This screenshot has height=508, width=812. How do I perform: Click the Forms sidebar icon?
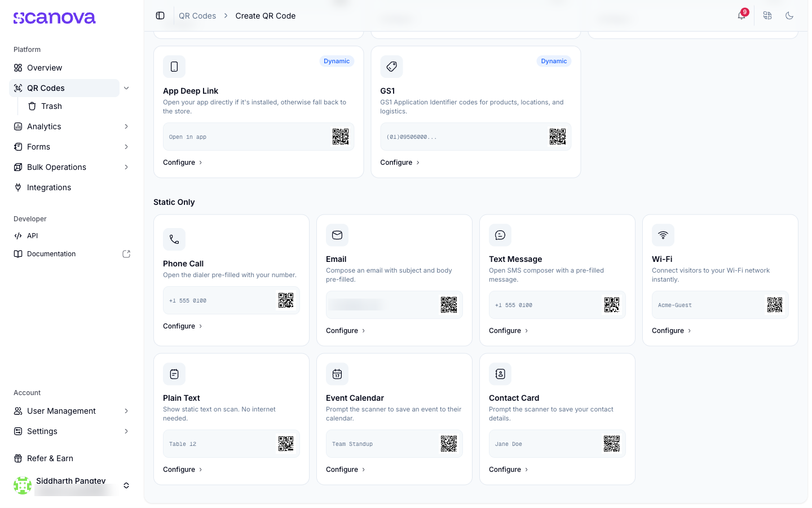(x=18, y=147)
